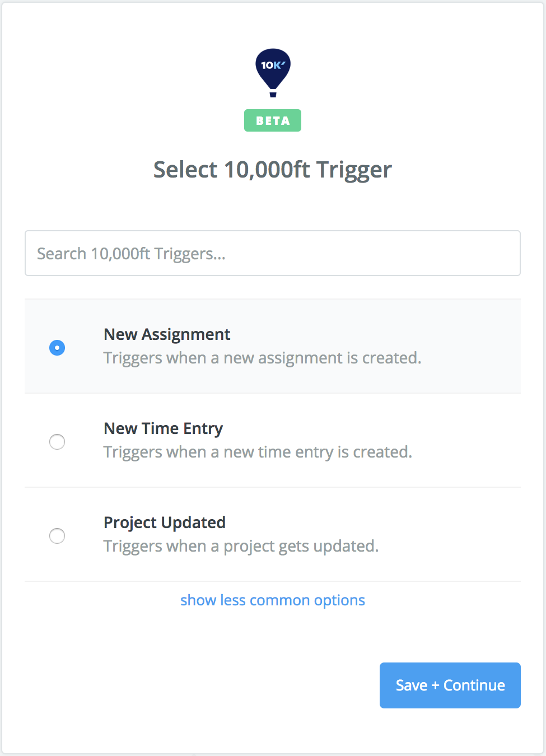Select the New Time Entry radio button
The image size is (546, 756).
click(x=57, y=442)
